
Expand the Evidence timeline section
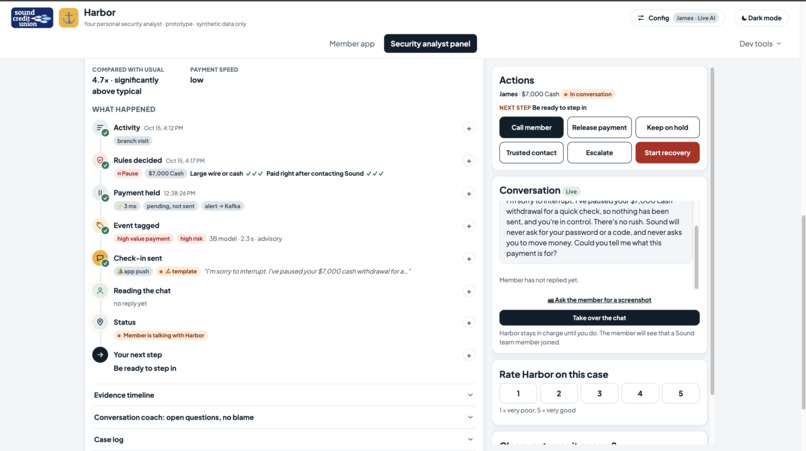coord(284,395)
